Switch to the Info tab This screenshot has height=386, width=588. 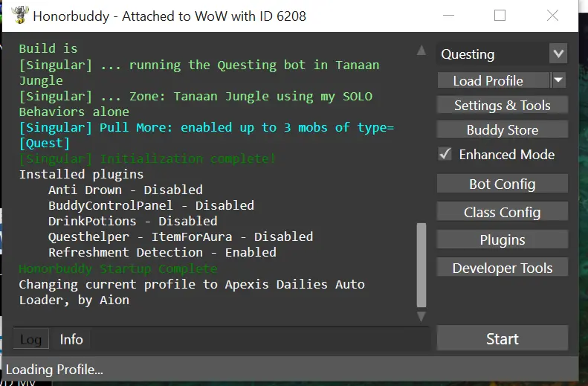[71, 339]
